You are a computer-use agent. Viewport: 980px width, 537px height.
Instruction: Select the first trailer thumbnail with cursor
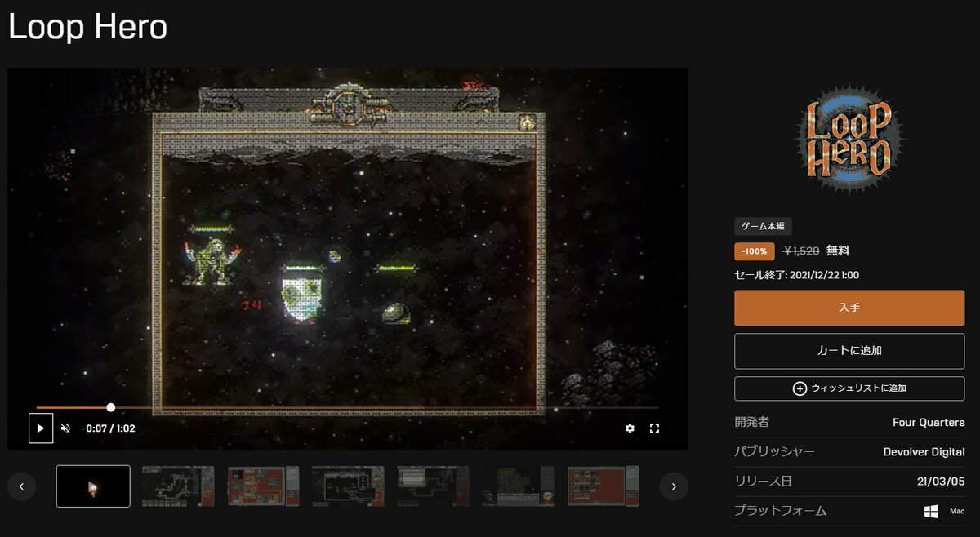tap(93, 486)
